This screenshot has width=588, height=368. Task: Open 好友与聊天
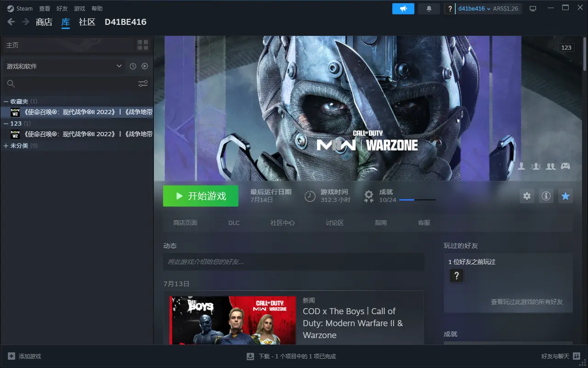pyautogui.click(x=555, y=356)
